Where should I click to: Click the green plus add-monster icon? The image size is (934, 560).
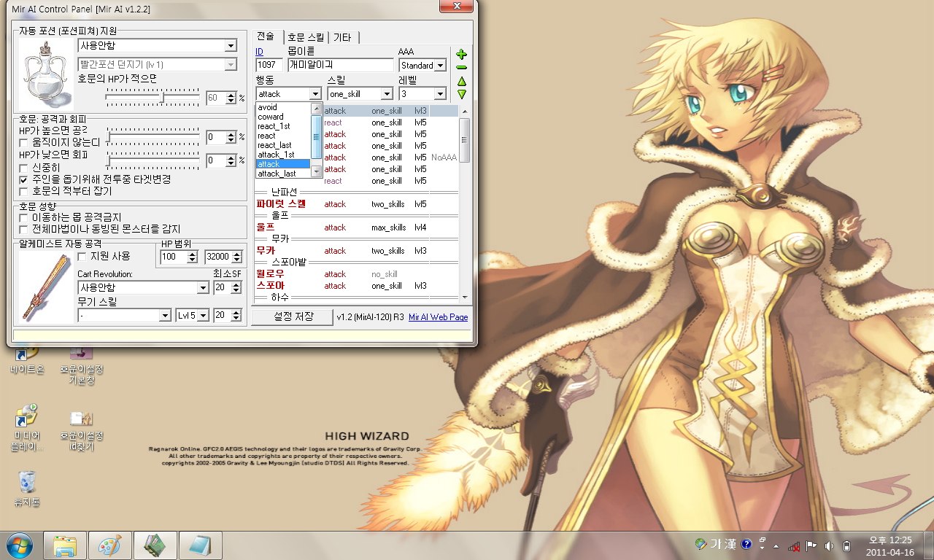[461, 55]
